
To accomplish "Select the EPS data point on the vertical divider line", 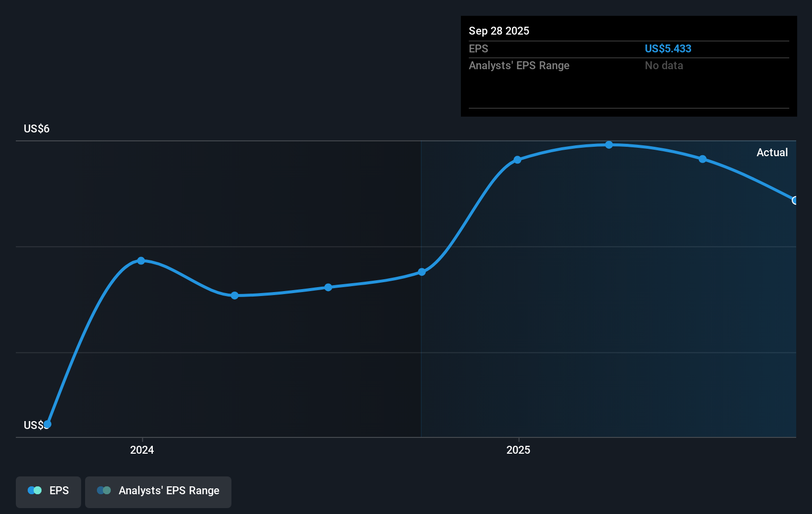I will (x=422, y=272).
